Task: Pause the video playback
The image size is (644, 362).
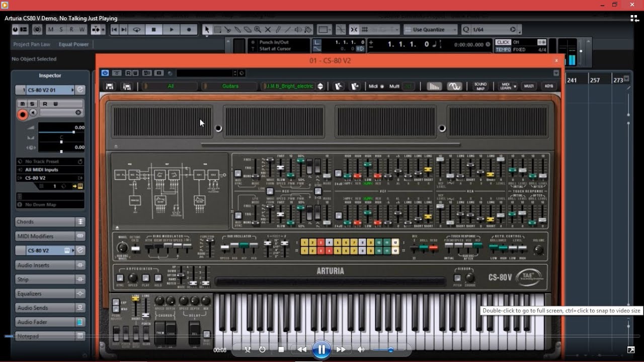Action: [x=321, y=349]
